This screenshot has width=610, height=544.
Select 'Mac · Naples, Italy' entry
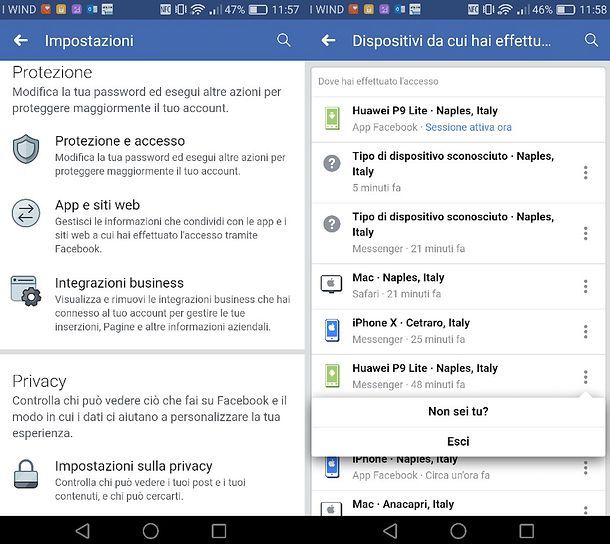[458, 286]
